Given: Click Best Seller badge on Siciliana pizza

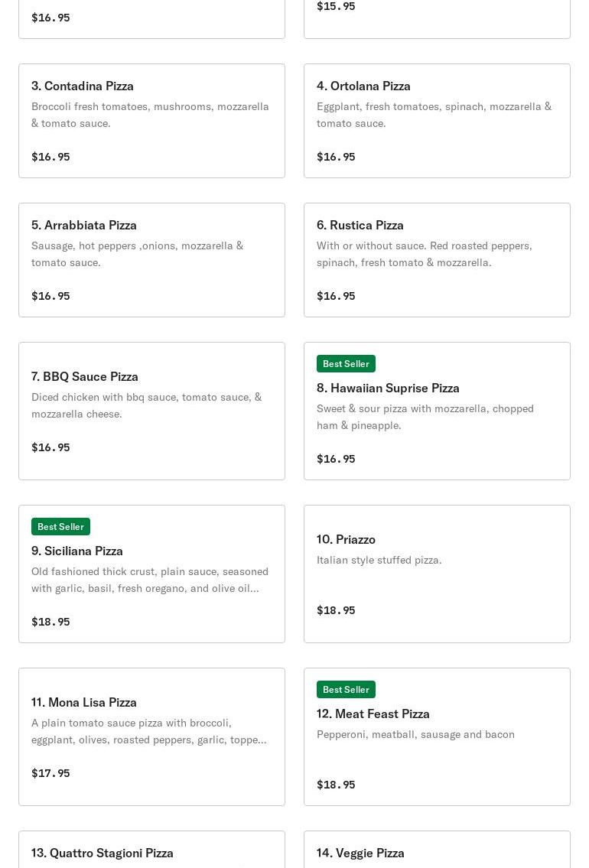Looking at the screenshot, I should pyautogui.click(x=60, y=527).
